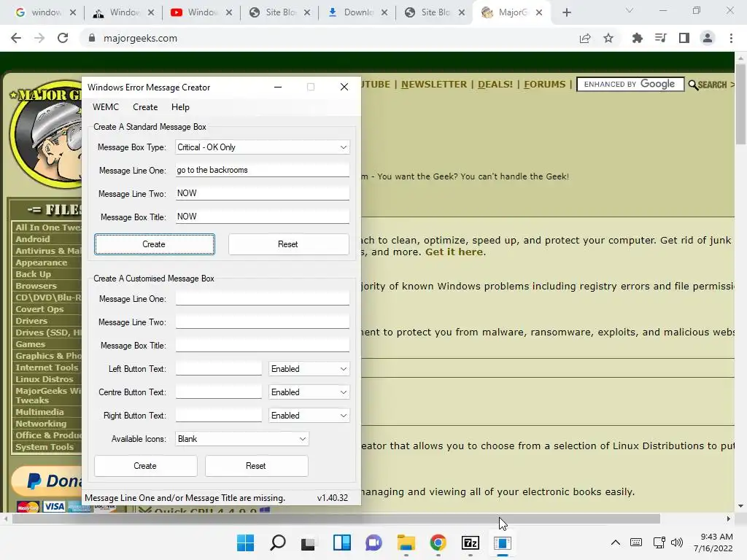The height and width of the screenshot is (560, 747).
Task: Click customised Message Line One field
Action: point(262,298)
